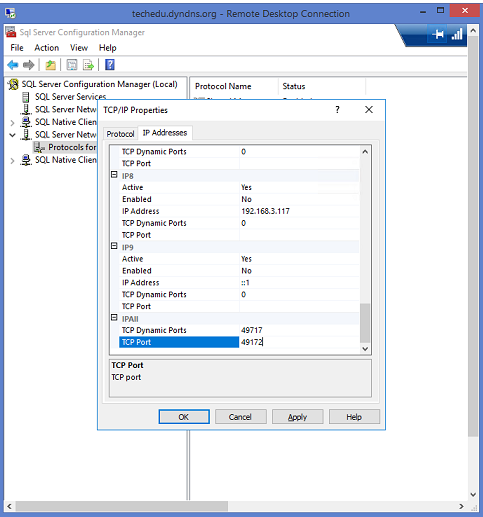Click the Cancel button

[x=241, y=417]
